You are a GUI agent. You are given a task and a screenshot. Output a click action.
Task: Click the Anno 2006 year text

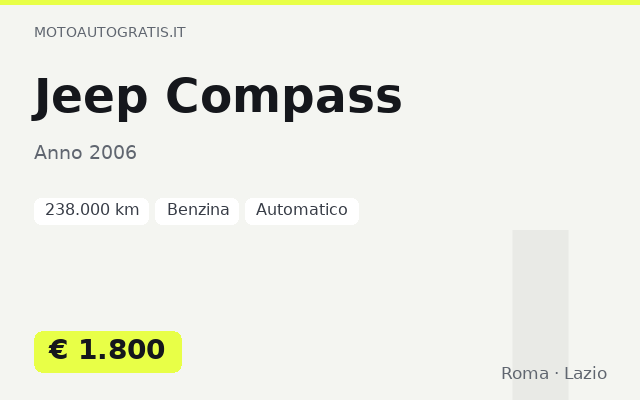point(85,153)
